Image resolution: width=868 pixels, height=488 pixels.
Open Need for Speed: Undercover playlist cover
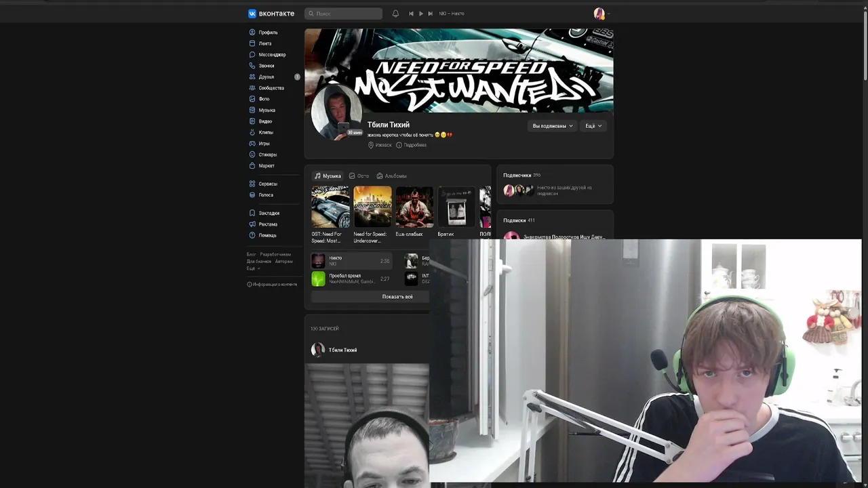tap(372, 207)
